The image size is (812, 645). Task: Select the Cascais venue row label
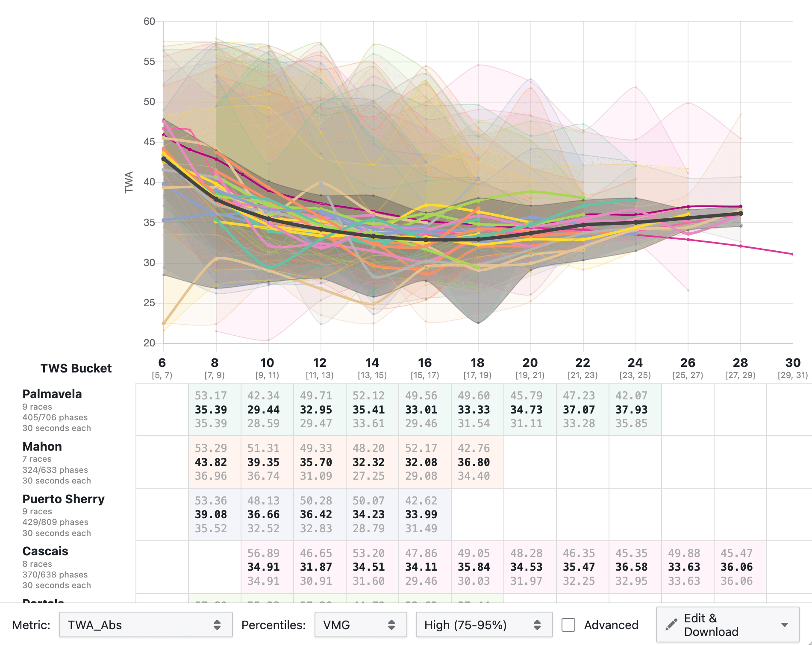pyautogui.click(x=44, y=551)
